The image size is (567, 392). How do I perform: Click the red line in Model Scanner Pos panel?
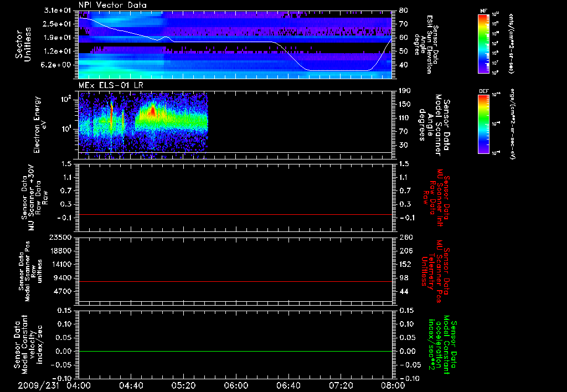point(235,281)
